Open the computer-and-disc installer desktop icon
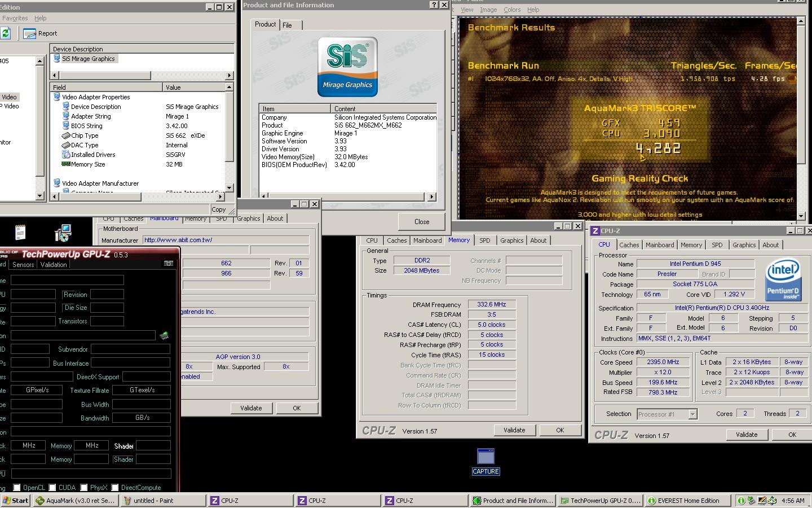 (x=63, y=233)
